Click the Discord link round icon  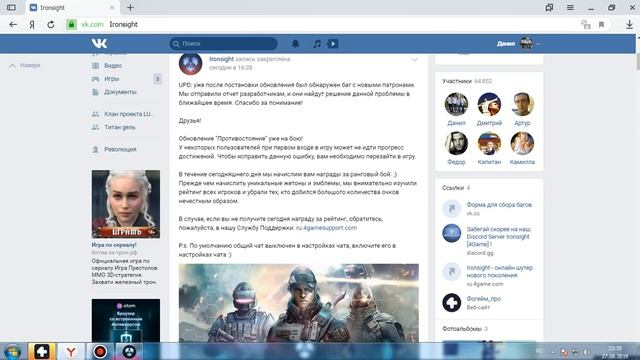[x=451, y=233]
